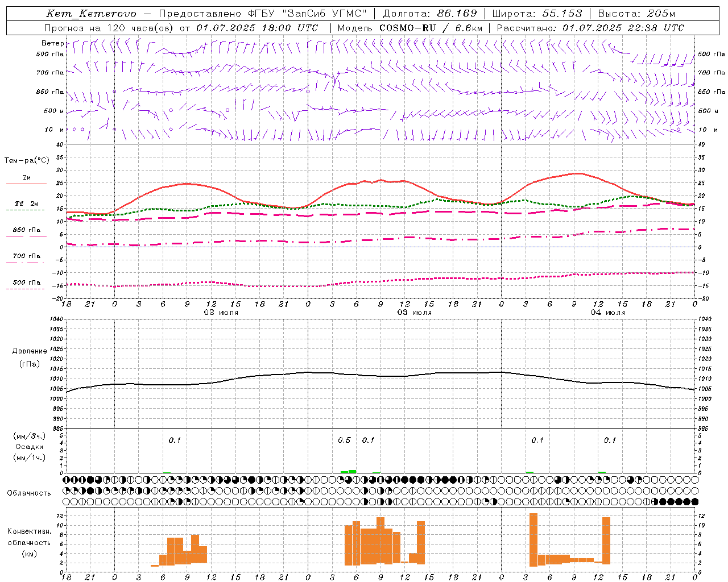Viewport: 728px width, 582px height.
Task: Click the Тем-ра(°C) temperature axis title
Action: coord(27,161)
